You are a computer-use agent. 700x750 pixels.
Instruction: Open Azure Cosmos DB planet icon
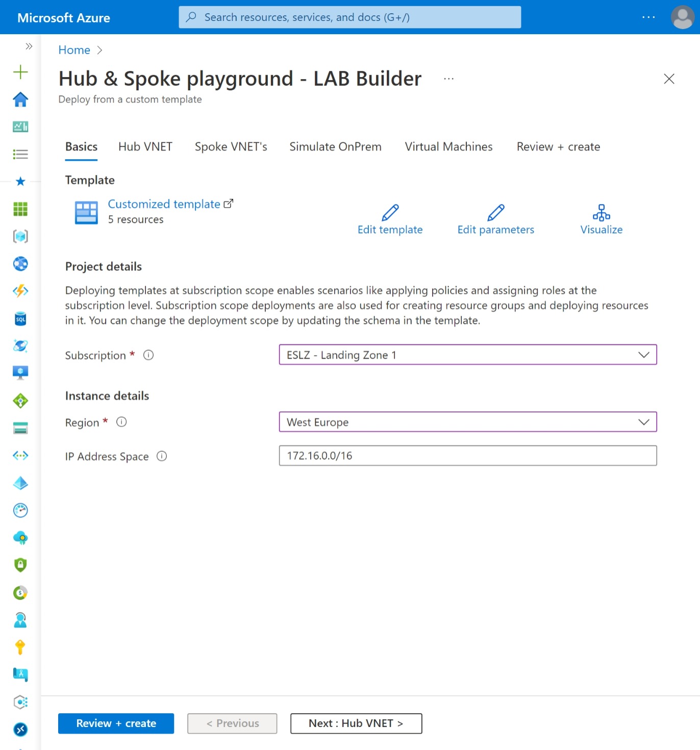pyautogui.click(x=20, y=346)
